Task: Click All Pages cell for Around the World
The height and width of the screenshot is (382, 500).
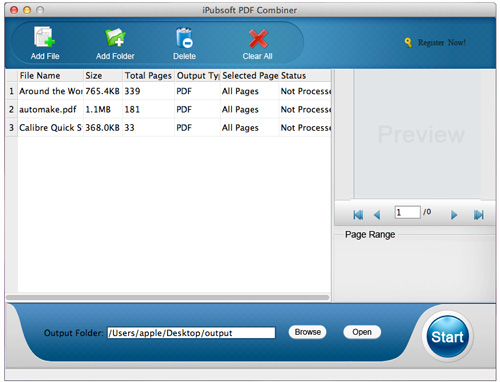Action: pos(250,91)
